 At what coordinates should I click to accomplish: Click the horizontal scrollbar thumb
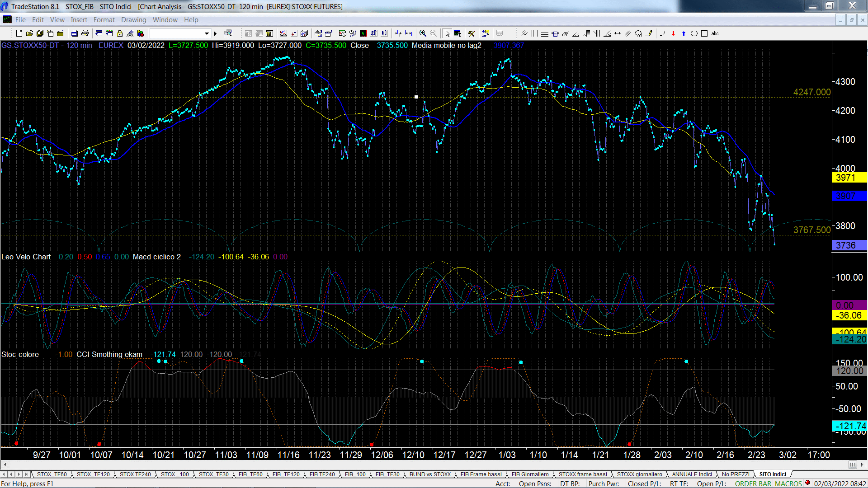coord(853,465)
